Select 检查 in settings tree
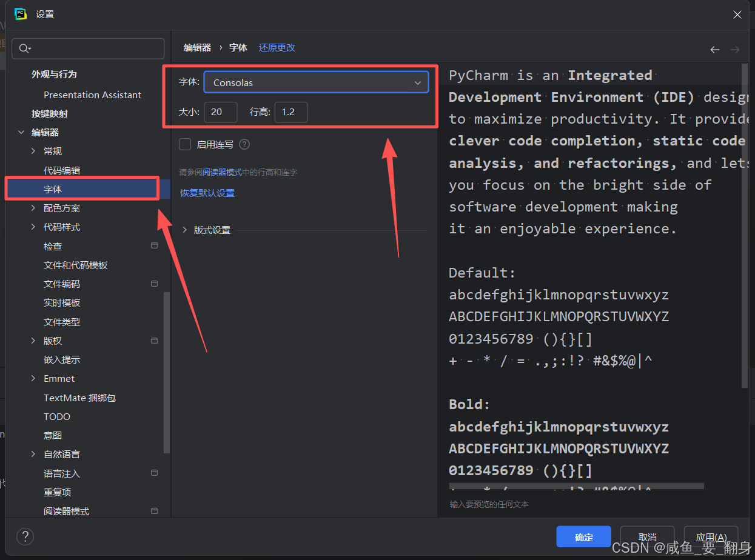Viewport: 755px width, 560px height. pos(53,246)
